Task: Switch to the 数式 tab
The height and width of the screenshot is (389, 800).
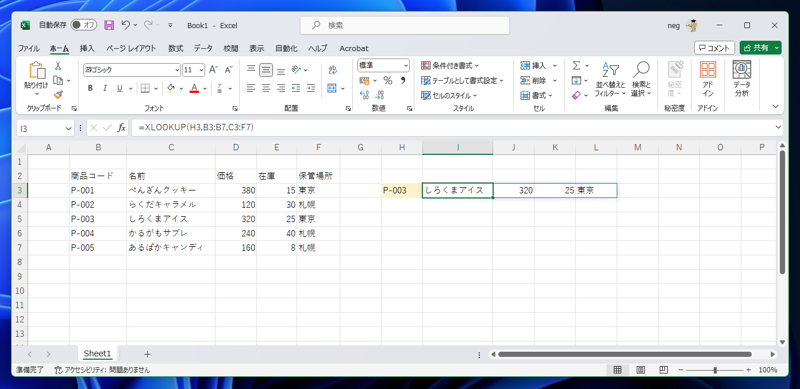Action: pyautogui.click(x=176, y=48)
